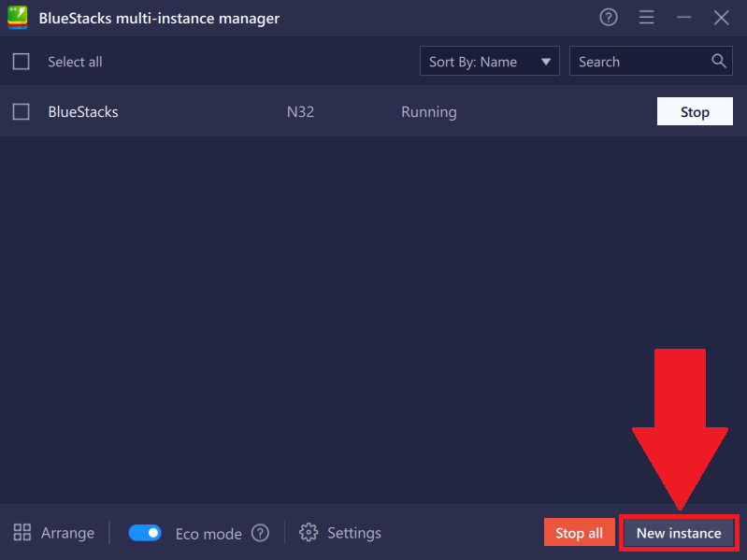The height and width of the screenshot is (560, 747).
Task: Click the New instance button
Action: (x=679, y=533)
